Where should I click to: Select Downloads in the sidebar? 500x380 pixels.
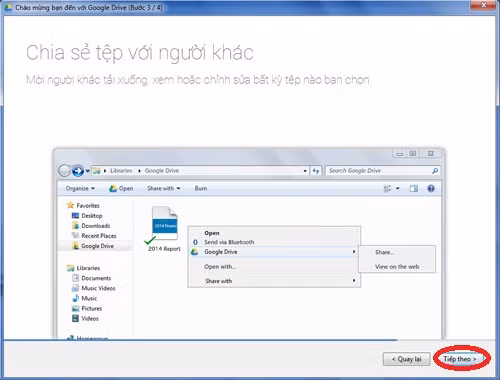click(x=95, y=226)
